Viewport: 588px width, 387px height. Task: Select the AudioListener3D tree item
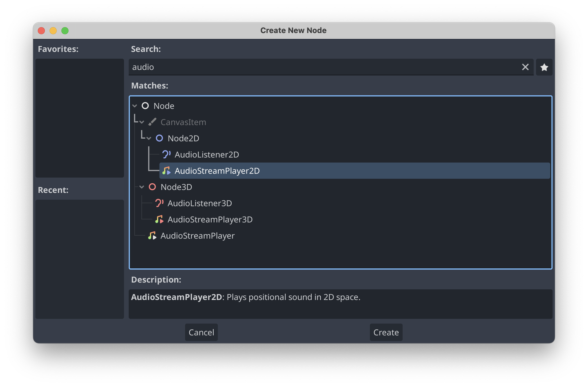[x=200, y=203]
